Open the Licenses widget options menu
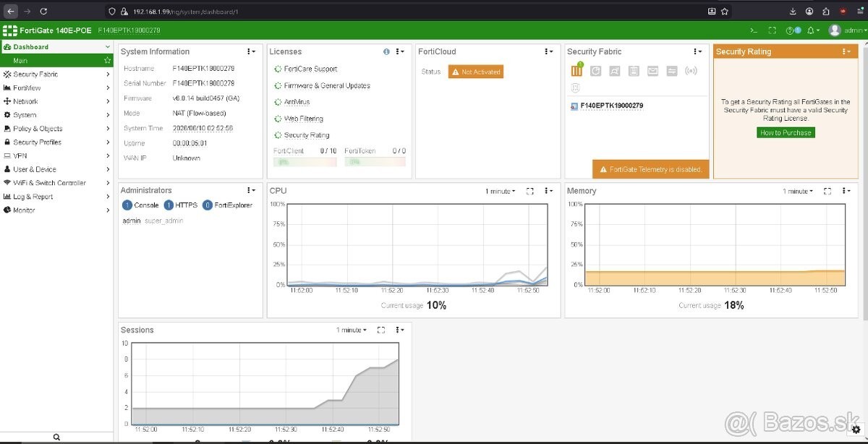 coord(399,52)
